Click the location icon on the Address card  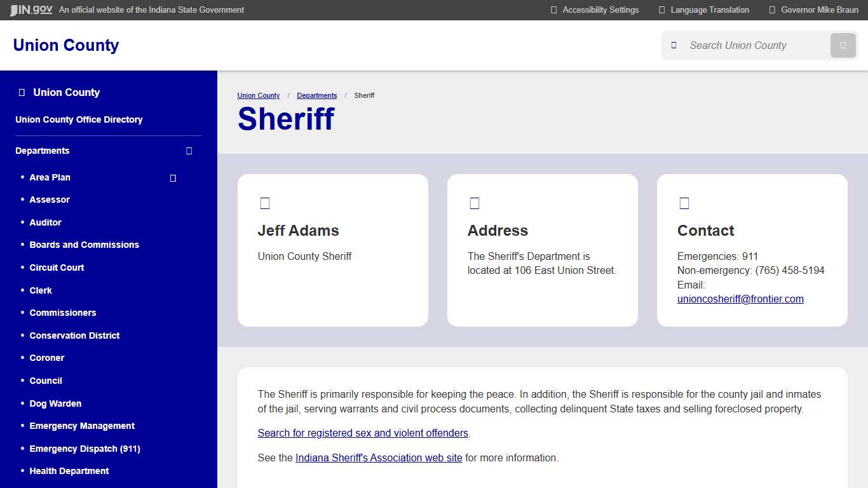[x=474, y=203]
